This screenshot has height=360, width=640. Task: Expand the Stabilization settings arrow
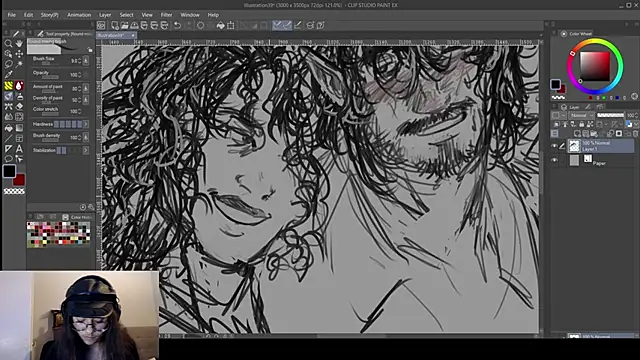[x=86, y=151]
